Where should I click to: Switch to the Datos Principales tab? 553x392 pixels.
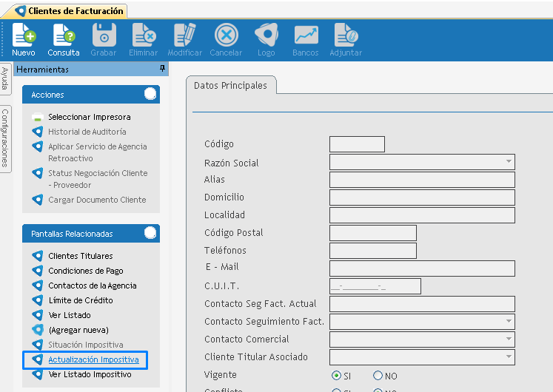click(x=230, y=86)
